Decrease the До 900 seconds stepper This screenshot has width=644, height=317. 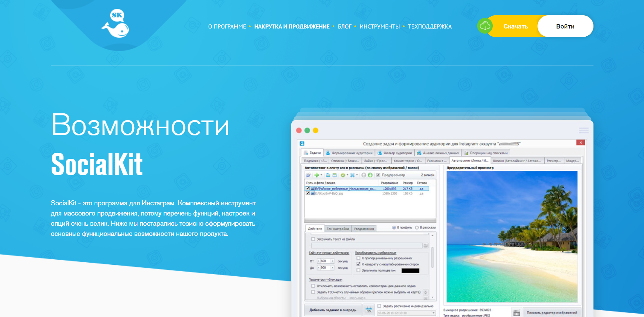(x=319, y=268)
